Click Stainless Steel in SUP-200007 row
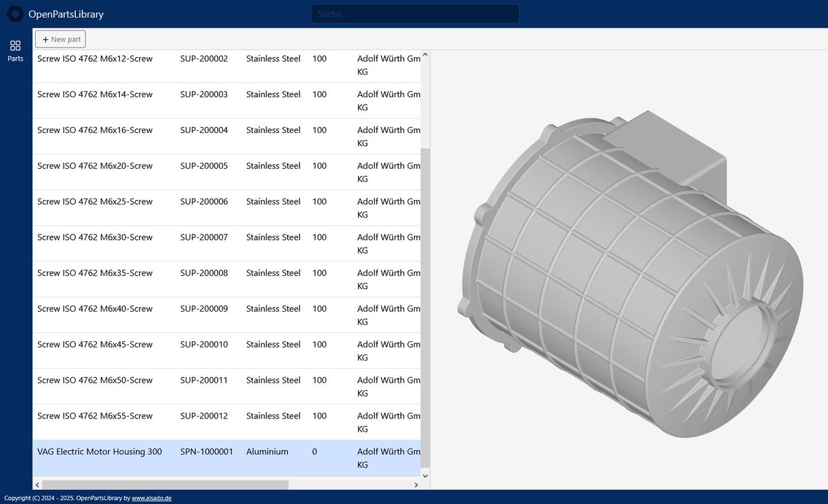 click(273, 238)
